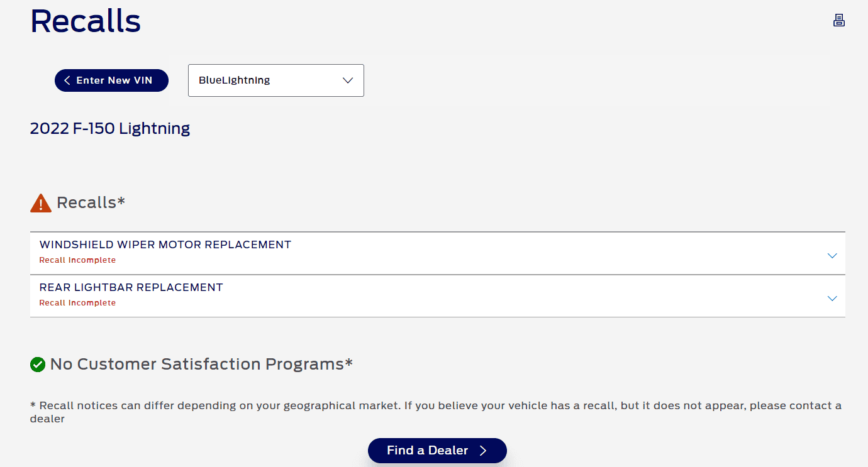The image size is (868, 467).
Task: Click the large Recalls page title
Action: click(86, 21)
